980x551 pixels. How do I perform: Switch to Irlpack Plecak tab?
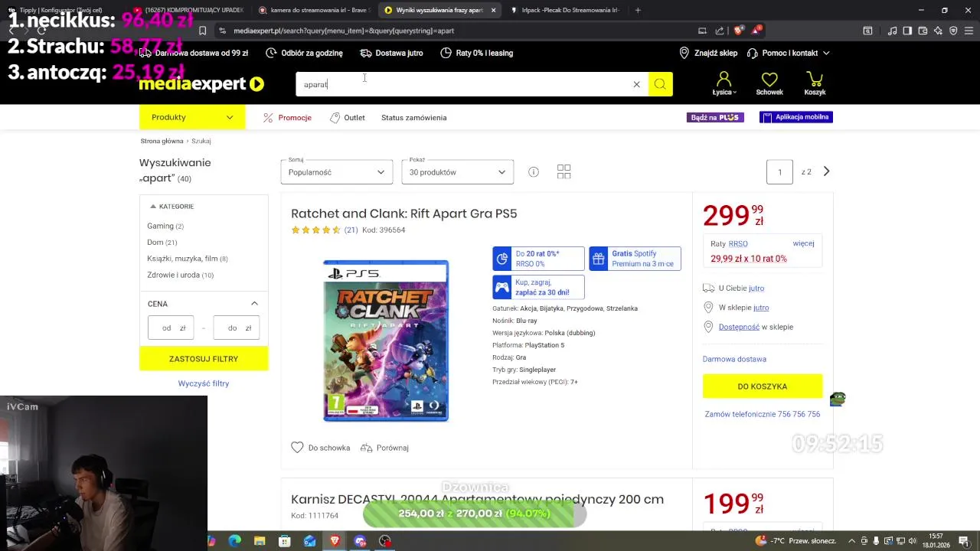pyautogui.click(x=567, y=10)
